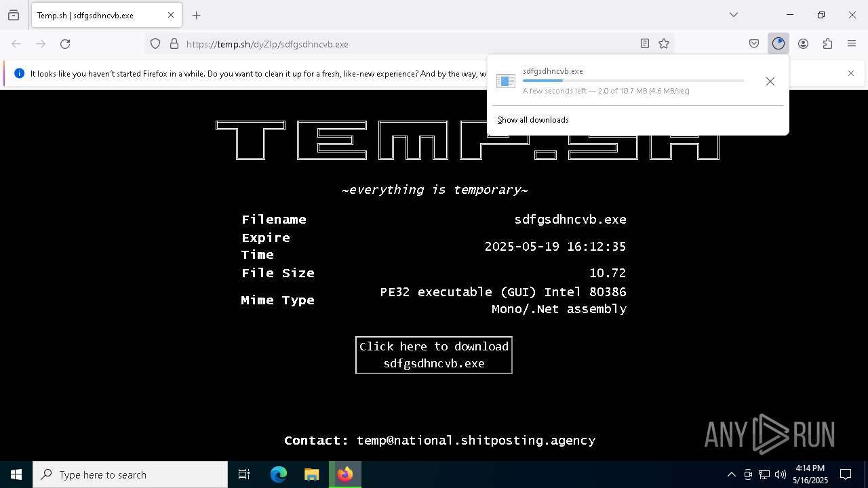Open network status tray icon

pyautogui.click(x=764, y=474)
